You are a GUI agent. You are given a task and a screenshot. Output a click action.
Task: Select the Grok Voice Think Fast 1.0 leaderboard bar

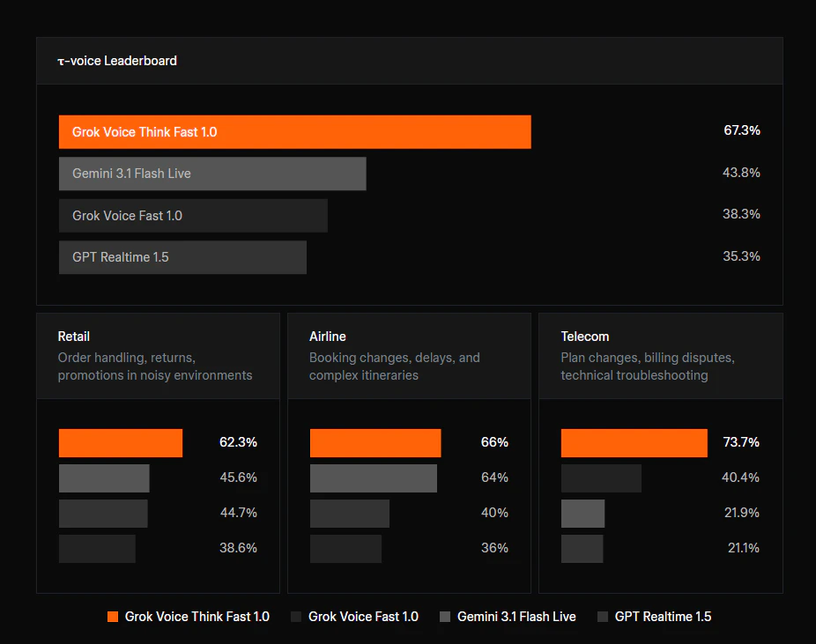294,131
